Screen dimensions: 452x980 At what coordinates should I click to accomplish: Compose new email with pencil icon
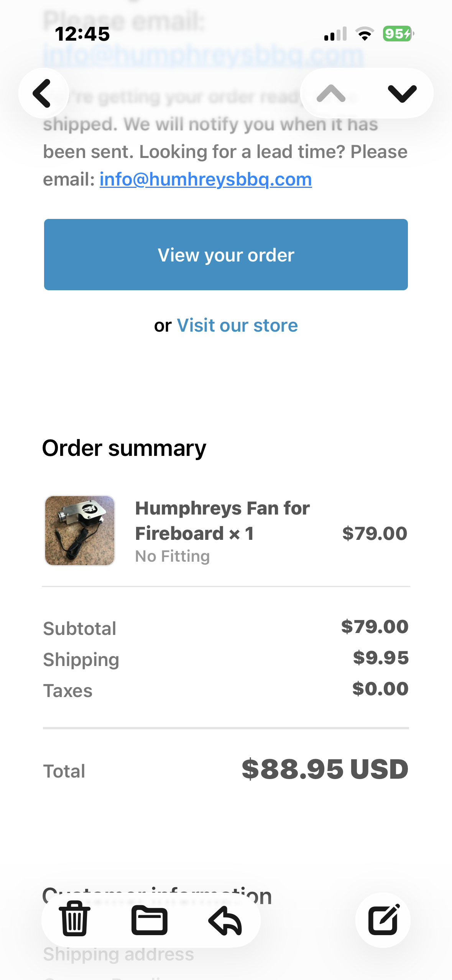click(383, 920)
